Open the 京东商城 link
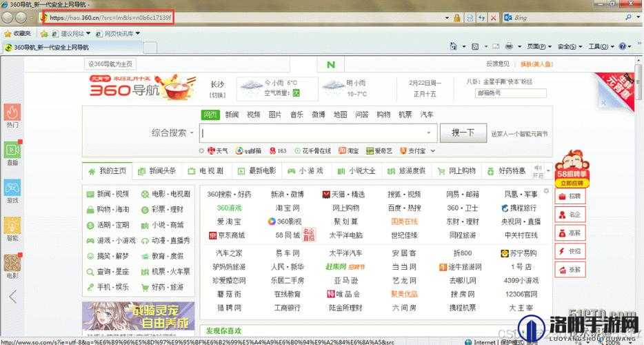 click(x=227, y=235)
